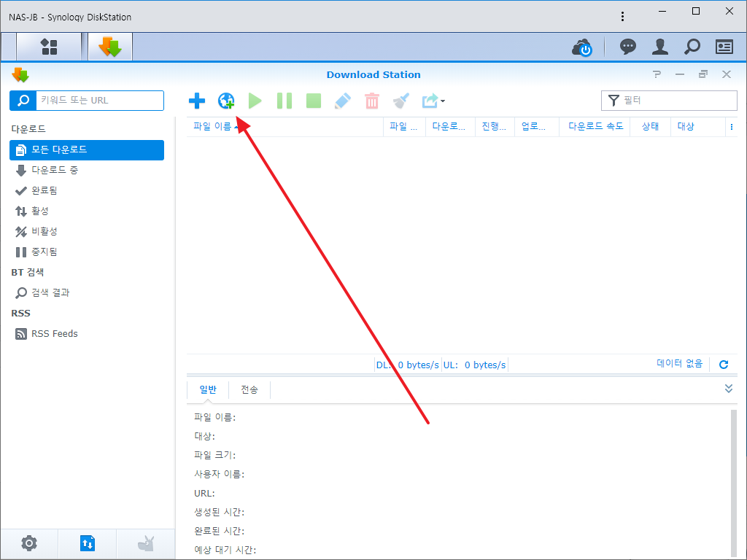Viewport: 747px width, 560px height.
Task: Click the Download Station help question mark
Action: click(657, 74)
